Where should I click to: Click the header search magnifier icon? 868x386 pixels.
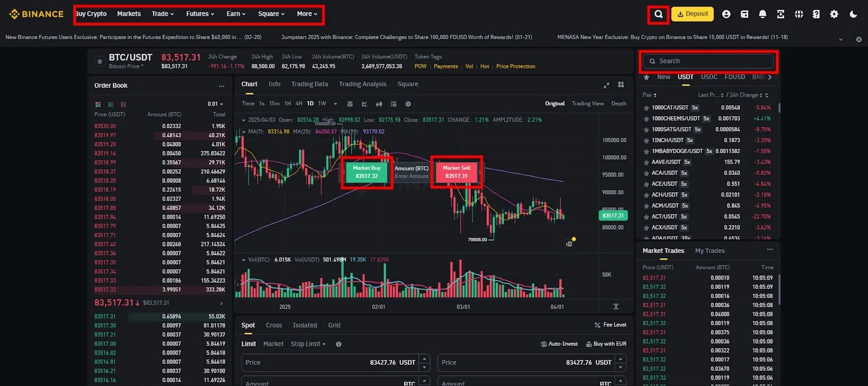(x=658, y=14)
